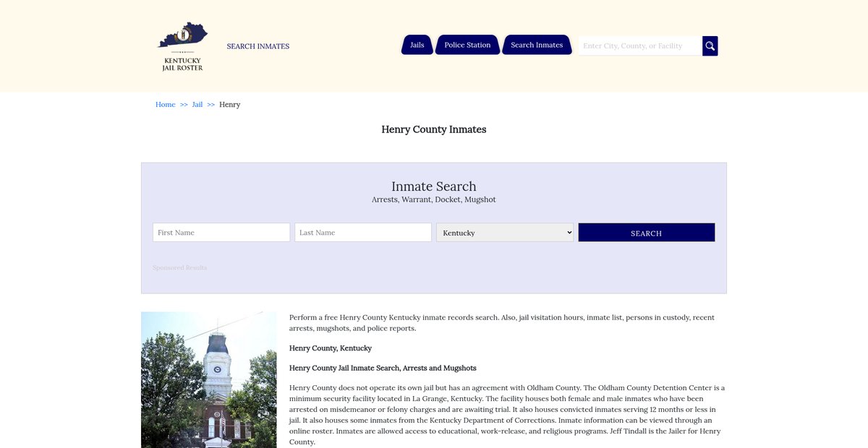This screenshot has height=448, width=868.
Task: Click the Henry County, Kentucky bold text
Action: coord(331,348)
